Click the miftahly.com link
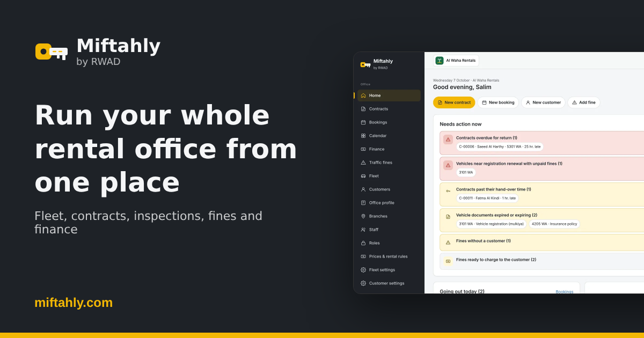This screenshot has height=338, width=644. tap(74, 303)
